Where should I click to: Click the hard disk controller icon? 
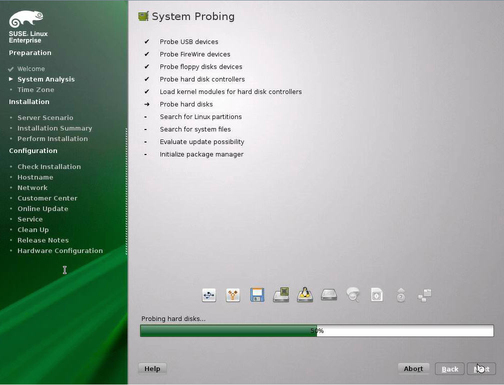pyautogui.click(x=281, y=295)
